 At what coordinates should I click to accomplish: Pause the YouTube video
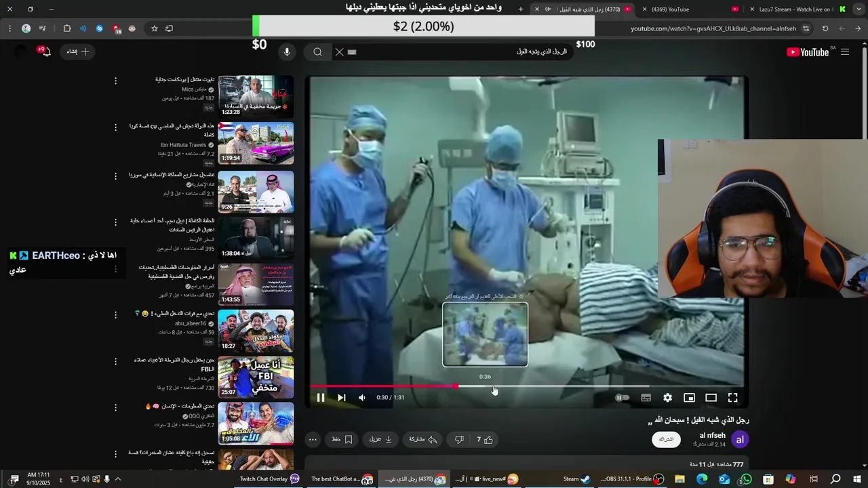[321, 398]
